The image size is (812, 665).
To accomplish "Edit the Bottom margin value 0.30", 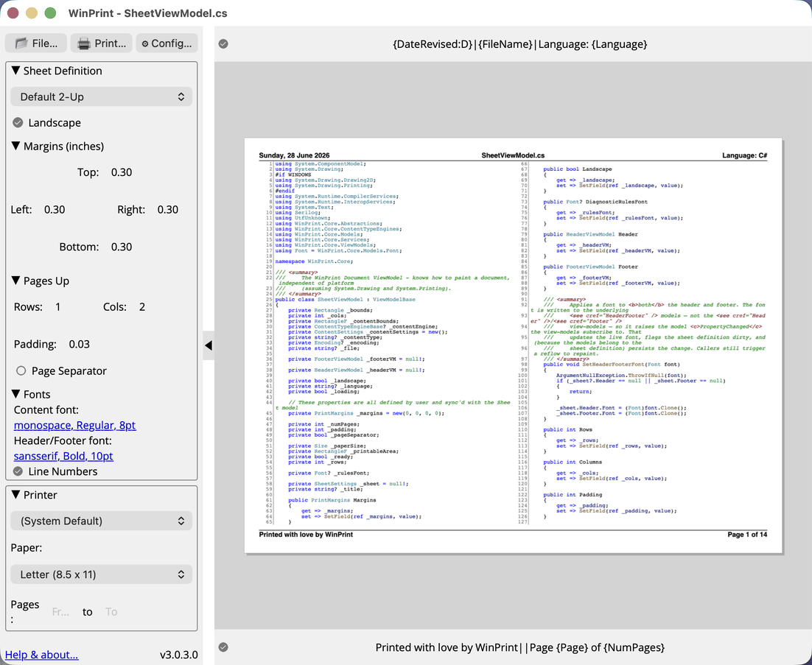I will [x=122, y=247].
